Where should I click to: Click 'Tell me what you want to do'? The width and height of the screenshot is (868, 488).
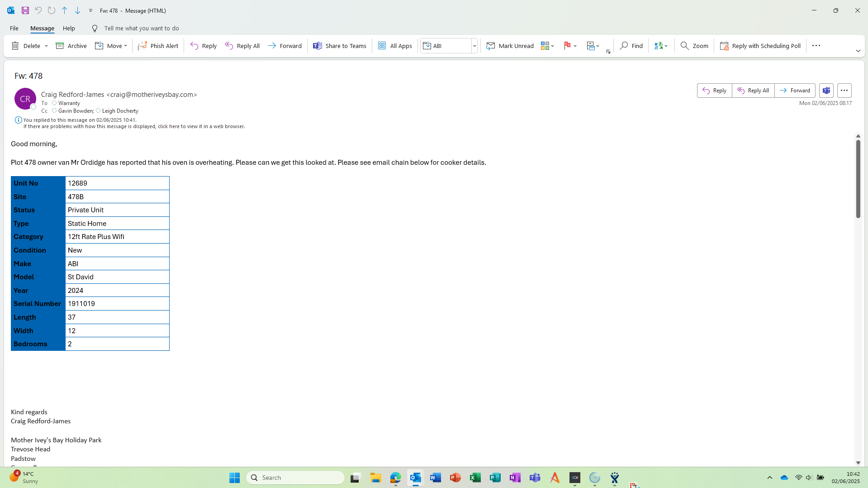pyautogui.click(x=142, y=28)
